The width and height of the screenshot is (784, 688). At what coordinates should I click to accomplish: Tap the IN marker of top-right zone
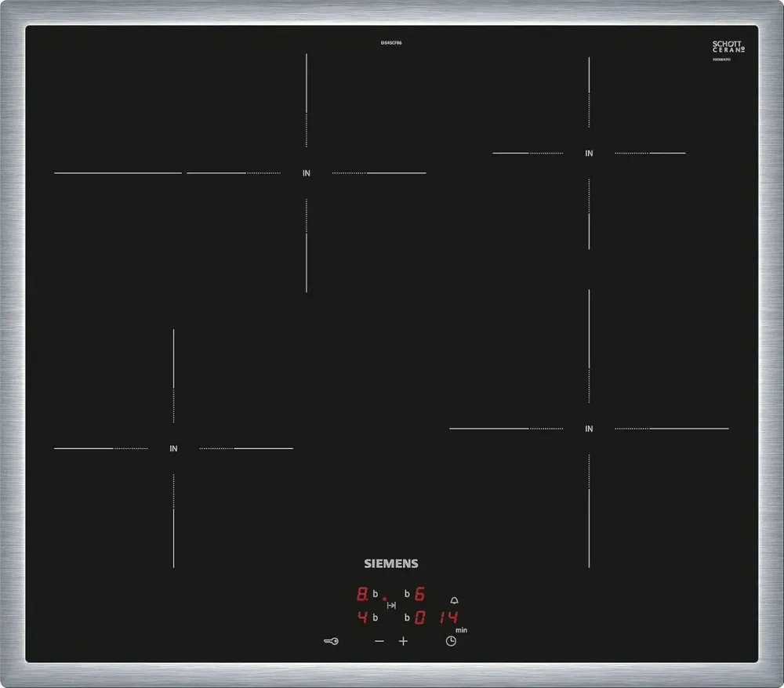coord(589,154)
